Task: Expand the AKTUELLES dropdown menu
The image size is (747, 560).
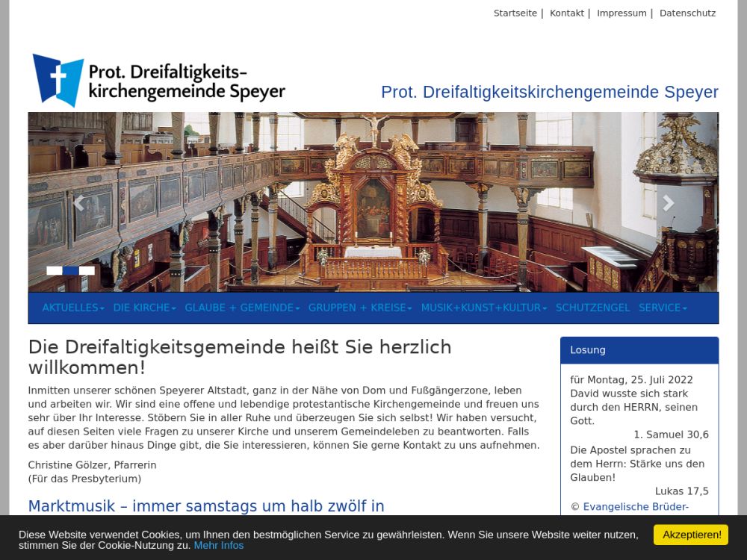Action: point(72,308)
